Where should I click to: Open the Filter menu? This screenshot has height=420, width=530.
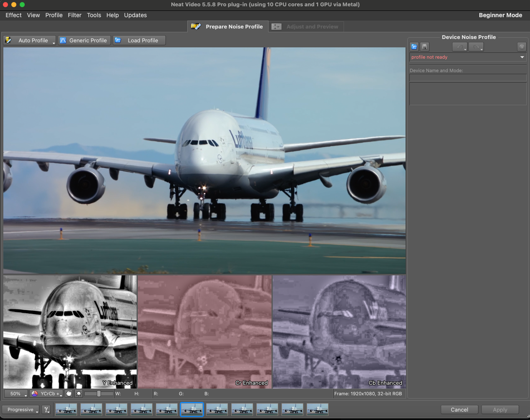tap(75, 15)
